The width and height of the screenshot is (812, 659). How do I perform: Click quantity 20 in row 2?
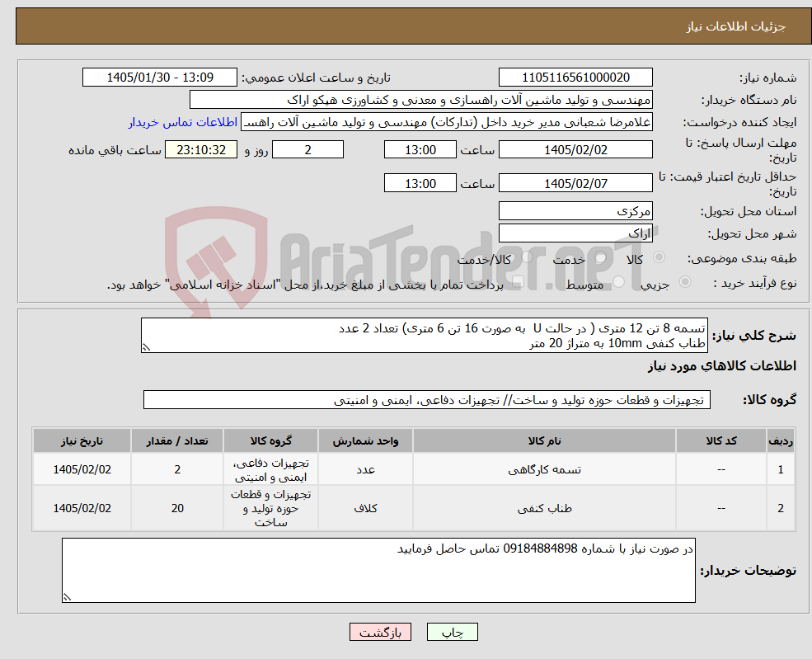point(177,508)
